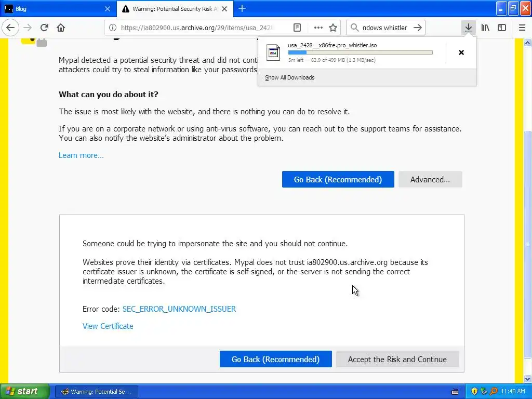
Task: Click the download progress bar
Action: coord(361,52)
